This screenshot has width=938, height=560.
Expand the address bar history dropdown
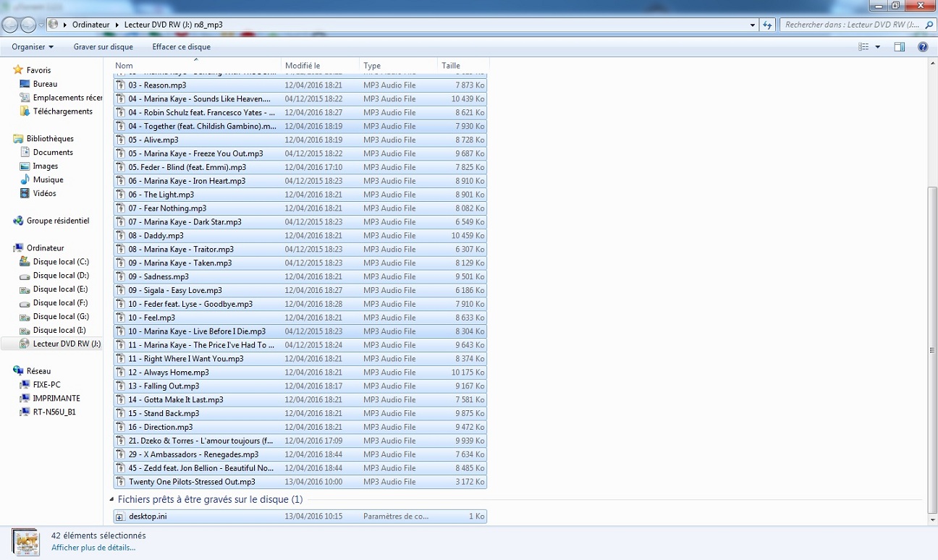tap(753, 25)
